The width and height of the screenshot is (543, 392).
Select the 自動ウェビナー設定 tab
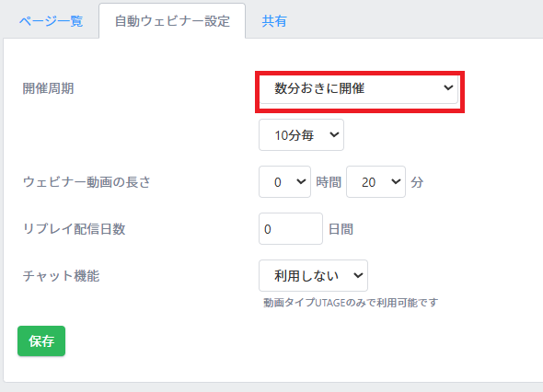pos(172,21)
